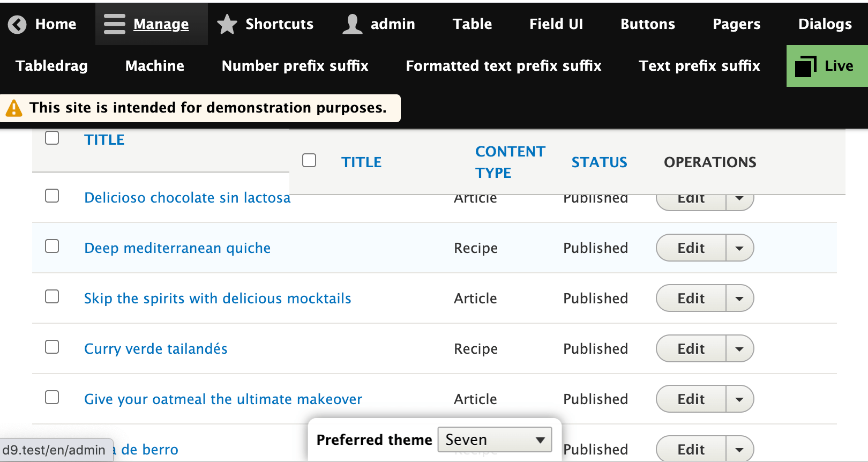
Task: Sort by STATUS column
Action: click(x=599, y=162)
